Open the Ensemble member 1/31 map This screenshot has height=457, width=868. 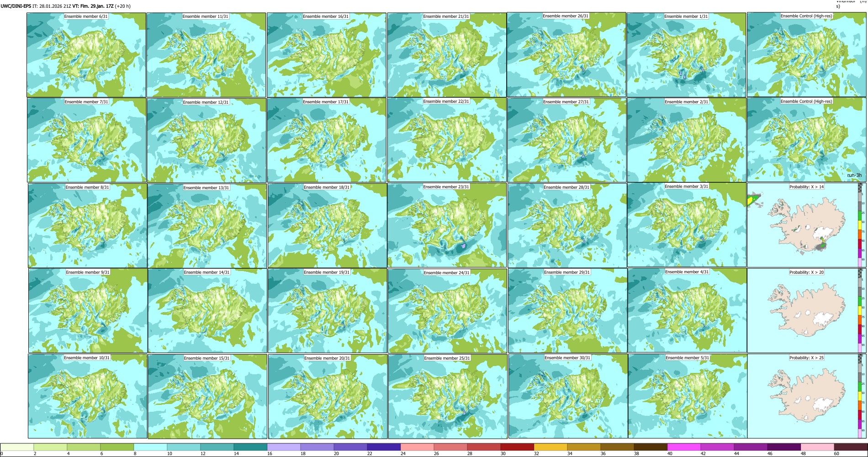pyautogui.click(x=686, y=55)
